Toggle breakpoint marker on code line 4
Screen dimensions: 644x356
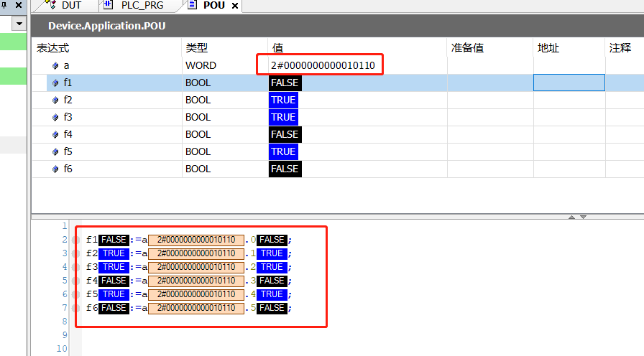[75, 267]
